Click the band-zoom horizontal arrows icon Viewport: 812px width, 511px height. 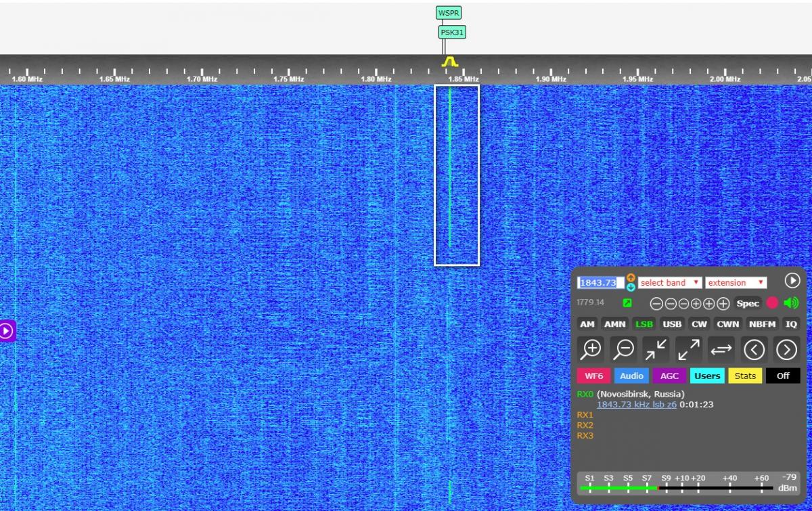(721, 349)
